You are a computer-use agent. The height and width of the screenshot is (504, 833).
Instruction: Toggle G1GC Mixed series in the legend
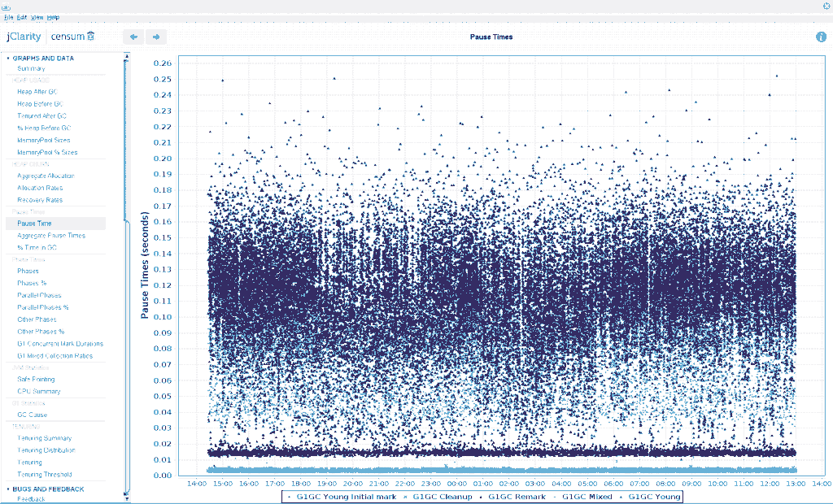click(582, 497)
